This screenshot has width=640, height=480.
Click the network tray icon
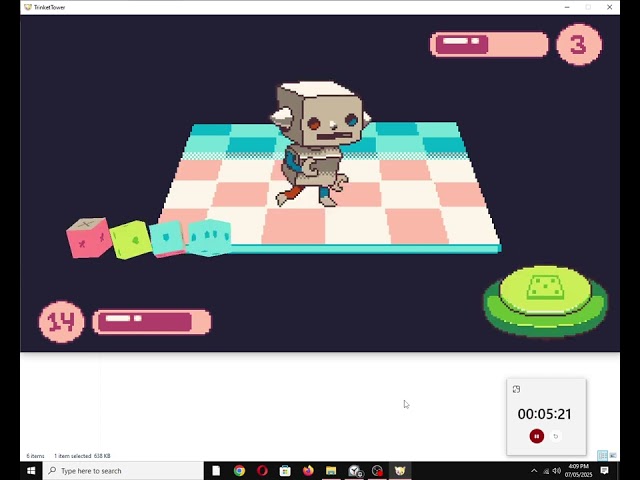(546, 471)
